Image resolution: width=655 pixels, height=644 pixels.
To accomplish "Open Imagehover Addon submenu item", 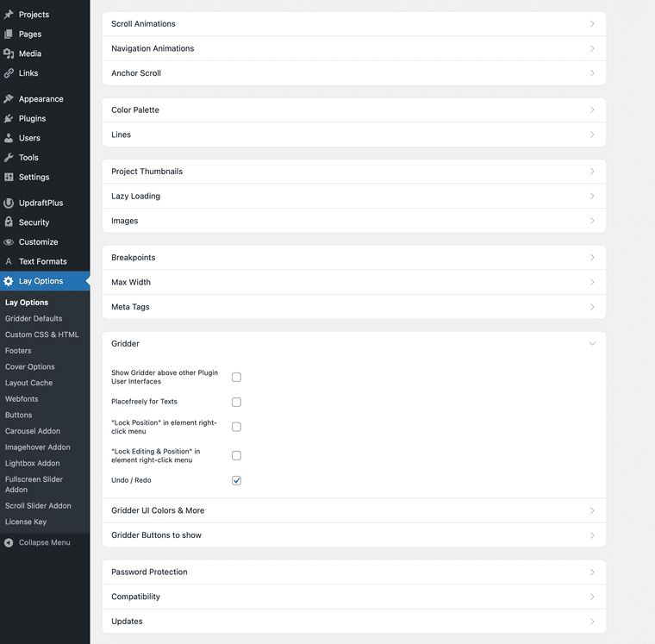I will (x=38, y=447).
